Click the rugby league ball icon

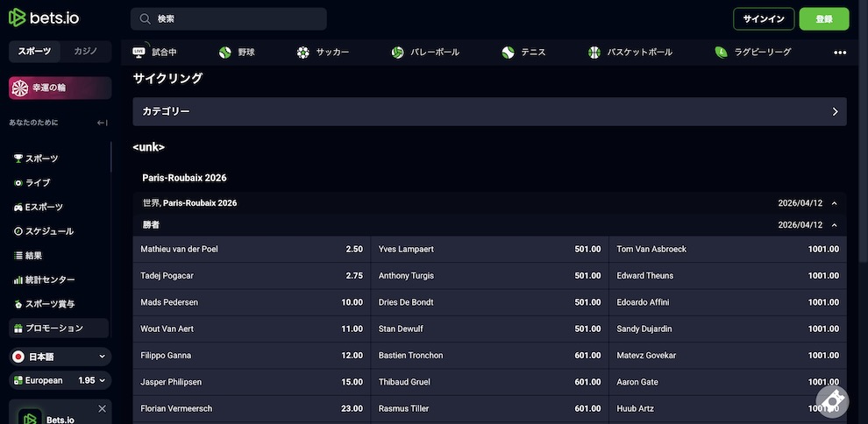click(x=721, y=53)
